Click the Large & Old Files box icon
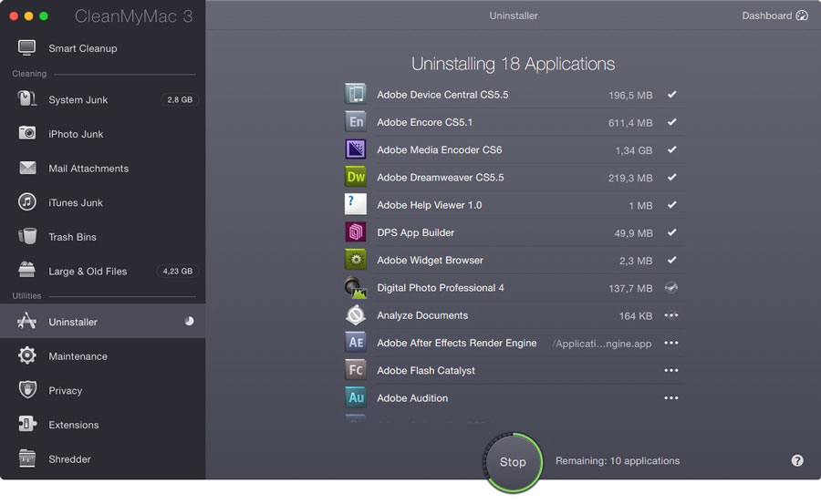The height and width of the screenshot is (504, 821). tap(26, 270)
